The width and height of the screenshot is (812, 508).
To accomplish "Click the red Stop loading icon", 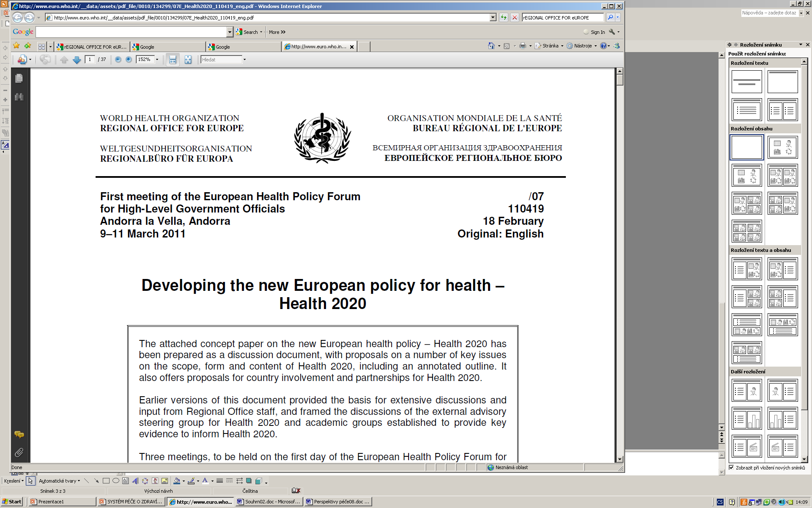I will pos(514,17).
